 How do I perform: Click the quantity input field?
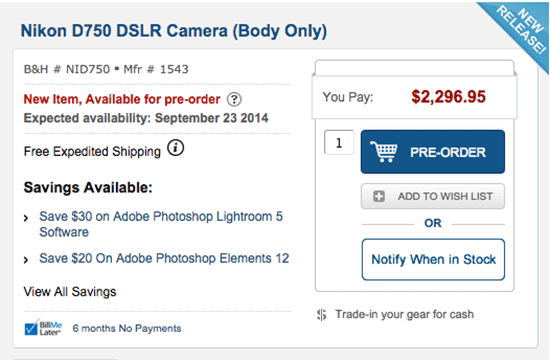click(339, 142)
